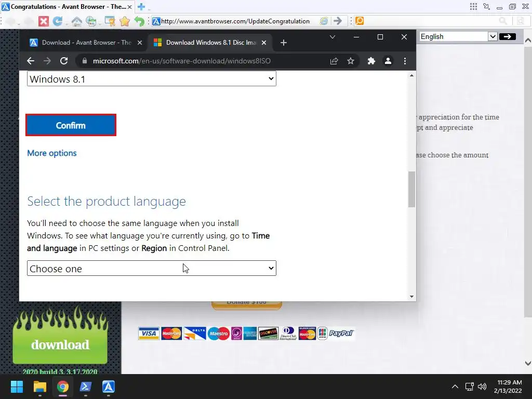Click the blue Confirm button
The width and height of the screenshot is (532, 399).
(x=71, y=125)
